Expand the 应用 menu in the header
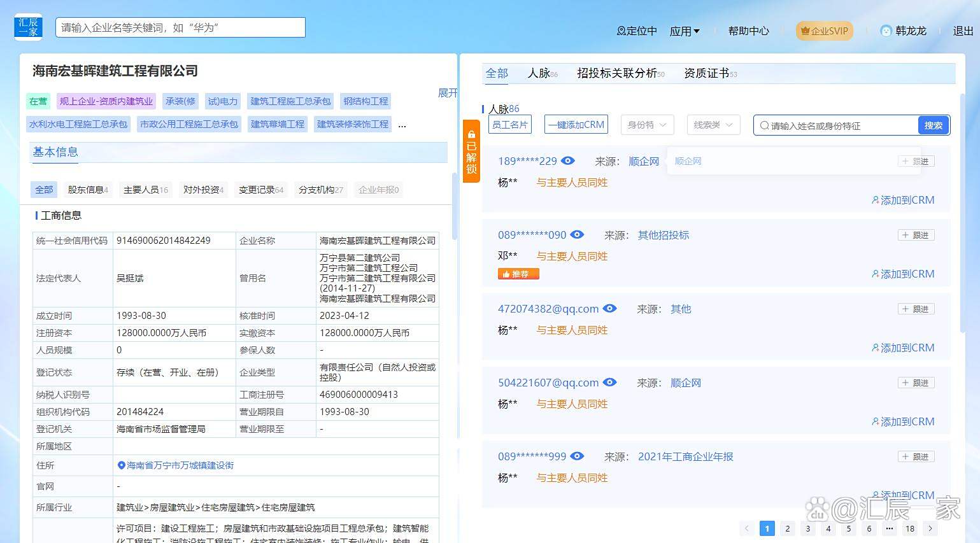 pyautogui.click(x=685, y=31)
